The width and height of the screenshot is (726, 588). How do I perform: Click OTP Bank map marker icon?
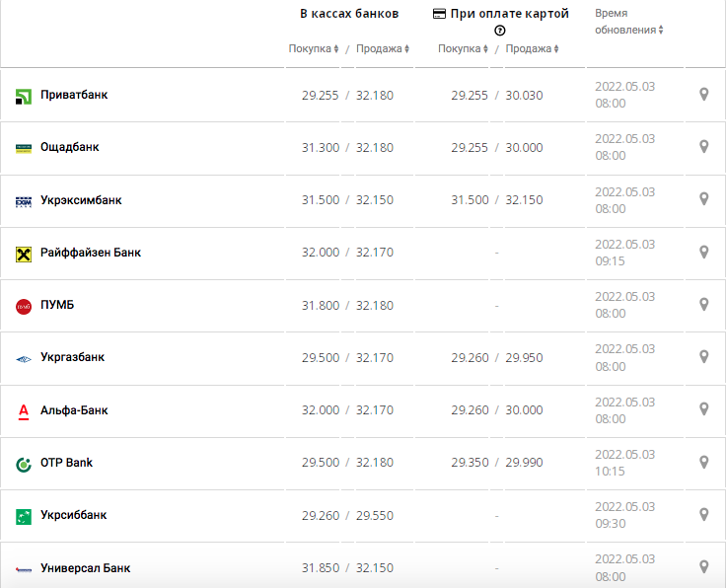[703, 463]
